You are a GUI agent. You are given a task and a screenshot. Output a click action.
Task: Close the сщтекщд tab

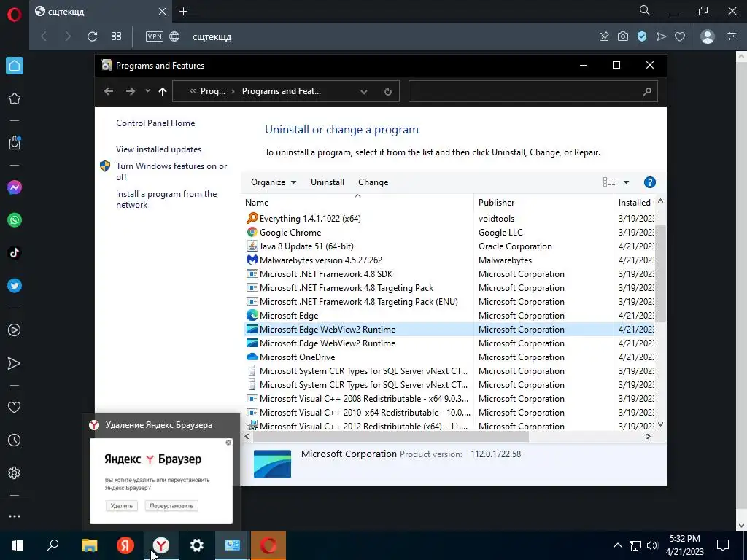(162, 12)
